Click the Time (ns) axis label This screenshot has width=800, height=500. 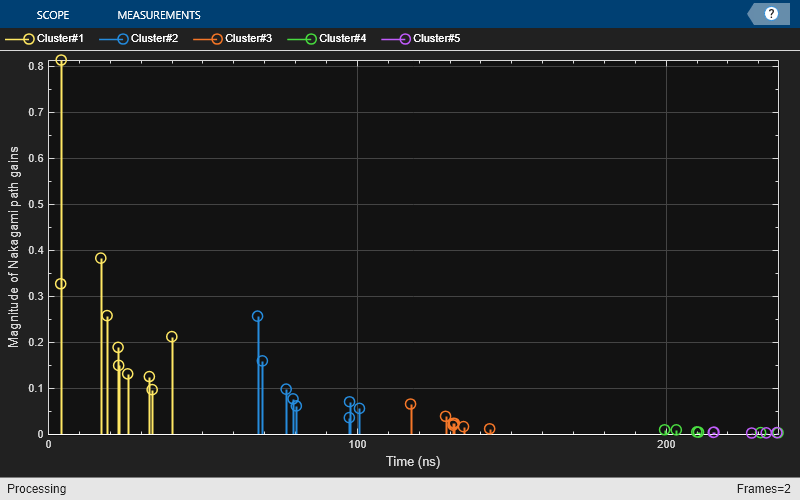tap(413, 461)
